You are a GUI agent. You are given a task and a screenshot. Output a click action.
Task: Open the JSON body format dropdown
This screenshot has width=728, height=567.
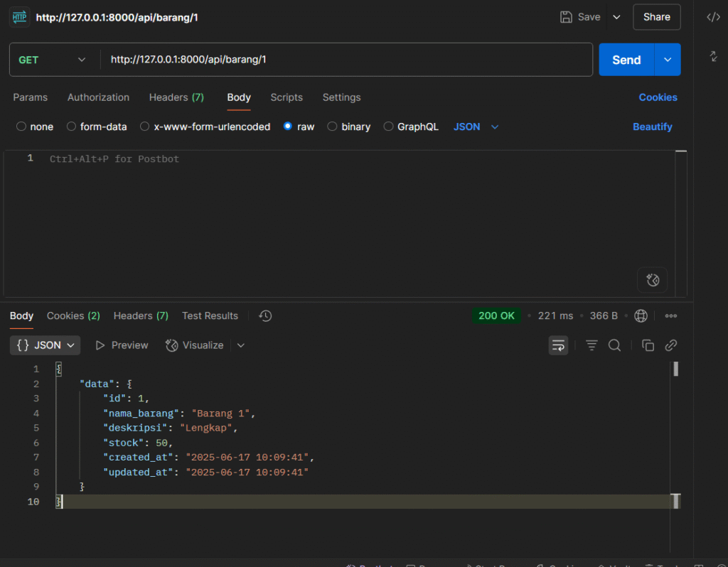pyautogui.click(x=476, y=126)
